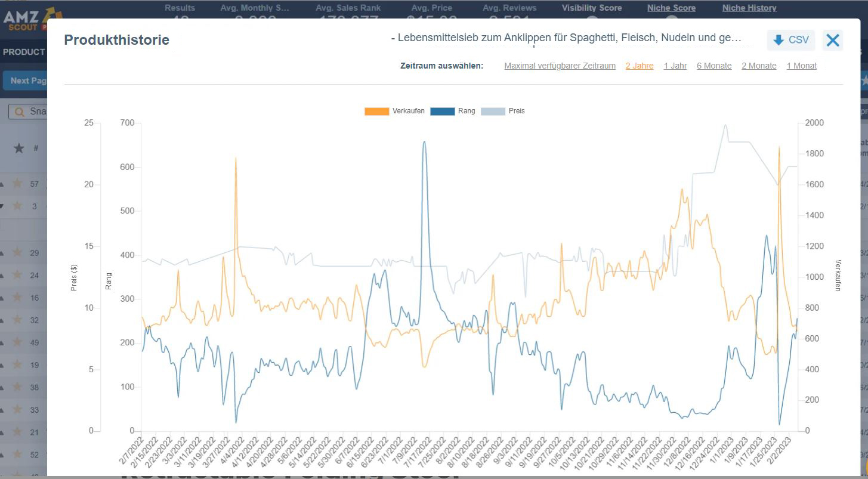This screenshot has height=479, width=868.
Task: Select the 6 Monate time range
Action: point(713,66)
